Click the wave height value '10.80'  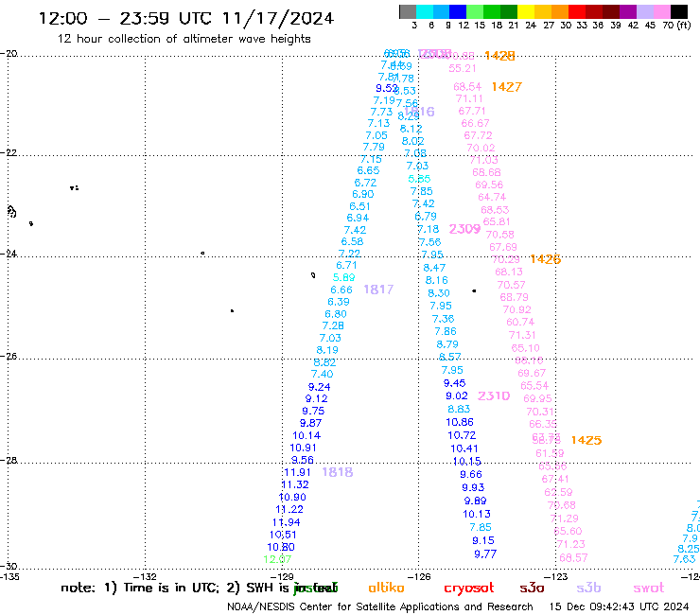pos(281,547)
